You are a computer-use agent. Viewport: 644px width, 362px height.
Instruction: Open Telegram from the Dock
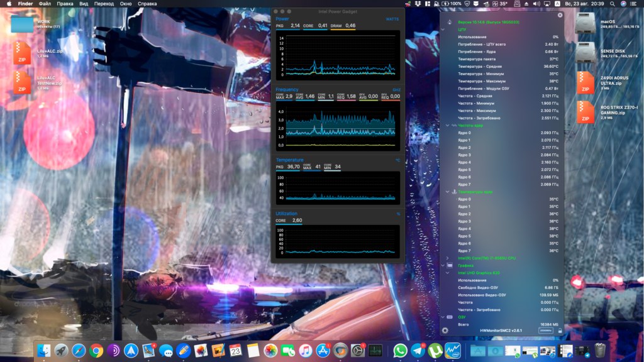pyautogui.click(x=418, y=351)
